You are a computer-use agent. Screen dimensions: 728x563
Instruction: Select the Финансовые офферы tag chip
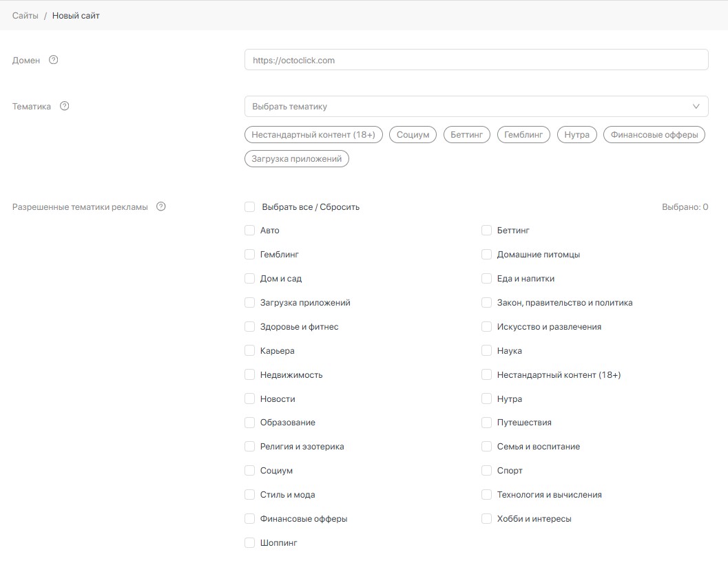click(x=654, y=135)
